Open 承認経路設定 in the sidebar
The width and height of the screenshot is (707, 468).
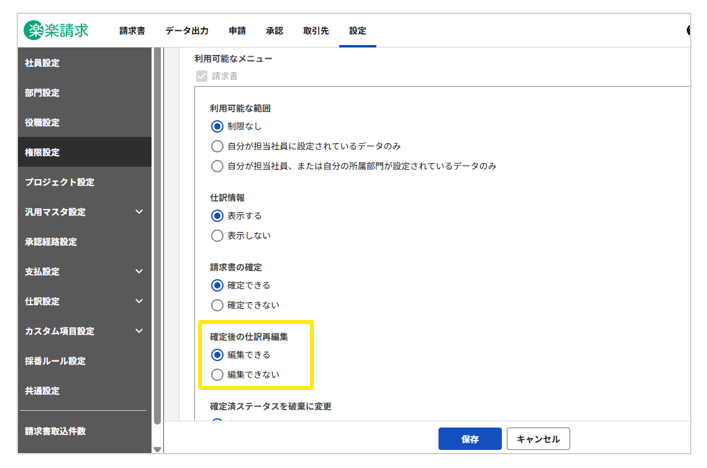point(51,242)
